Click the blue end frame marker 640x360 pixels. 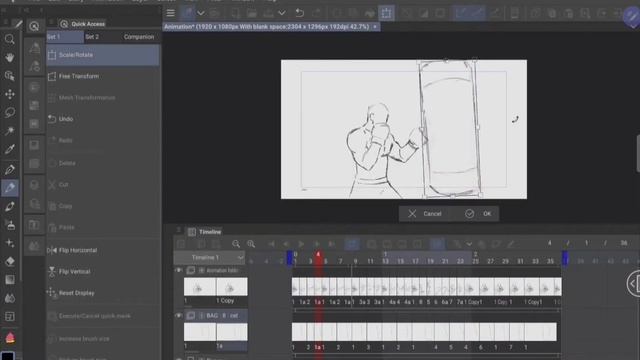tap(565, 258)
